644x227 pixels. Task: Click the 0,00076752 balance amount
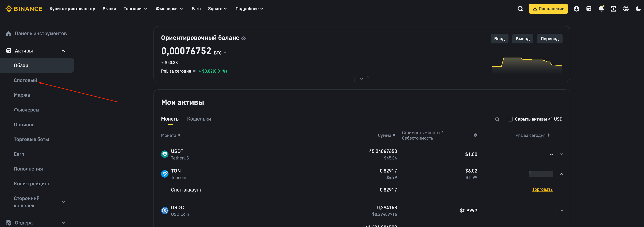[x=186, y=51]
